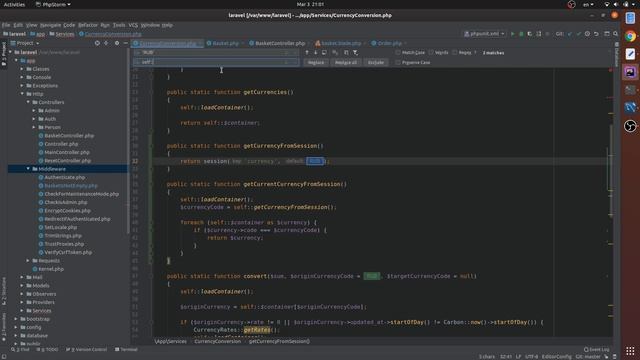Collapse the Http folder

point(22,94)
